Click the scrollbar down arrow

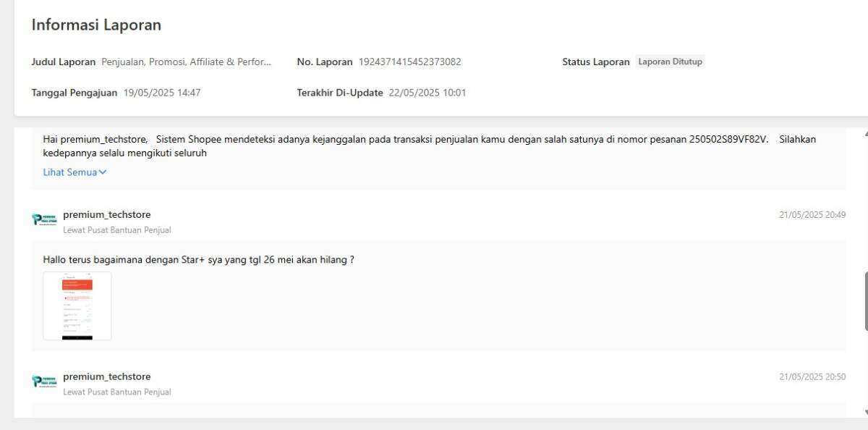867,412
